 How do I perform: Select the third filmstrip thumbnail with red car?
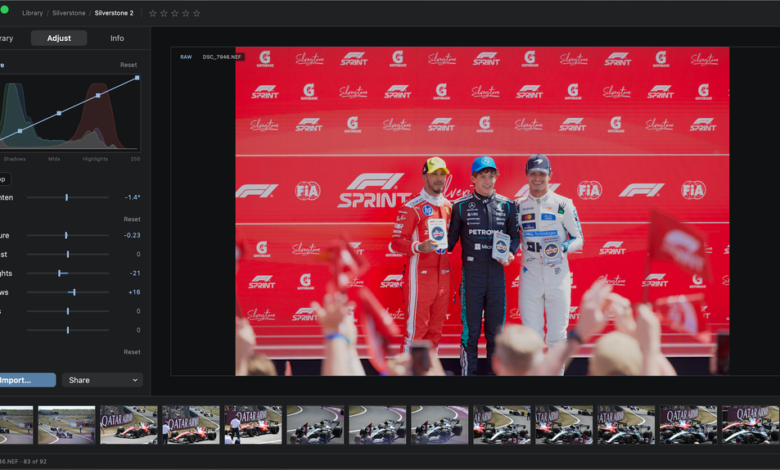pos(129,425)
